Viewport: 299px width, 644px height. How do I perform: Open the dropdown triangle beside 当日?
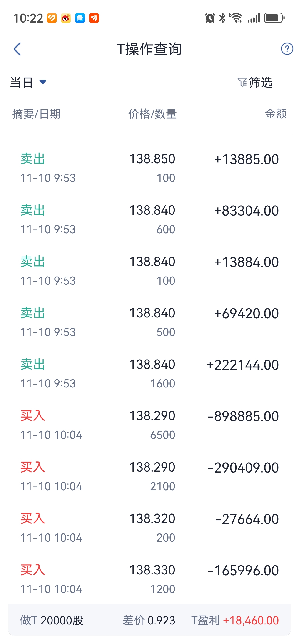coord(43,82)
